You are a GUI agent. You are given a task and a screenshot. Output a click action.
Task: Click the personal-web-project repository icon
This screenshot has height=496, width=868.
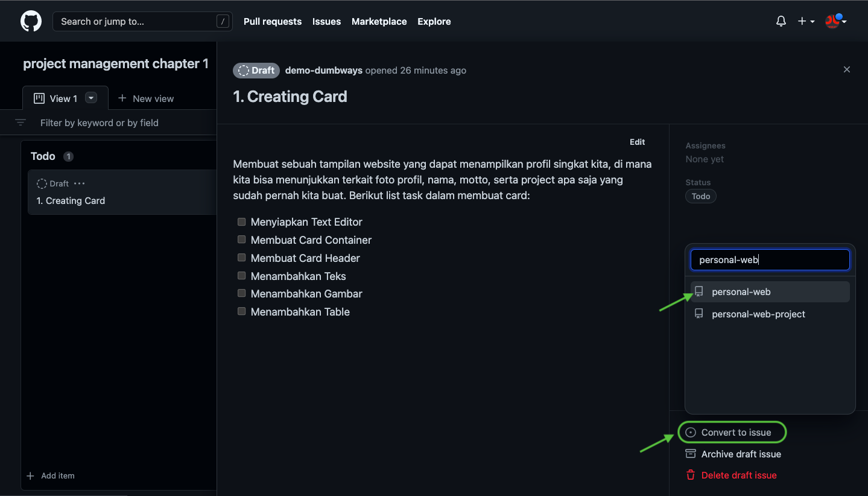tap(699, 314)
